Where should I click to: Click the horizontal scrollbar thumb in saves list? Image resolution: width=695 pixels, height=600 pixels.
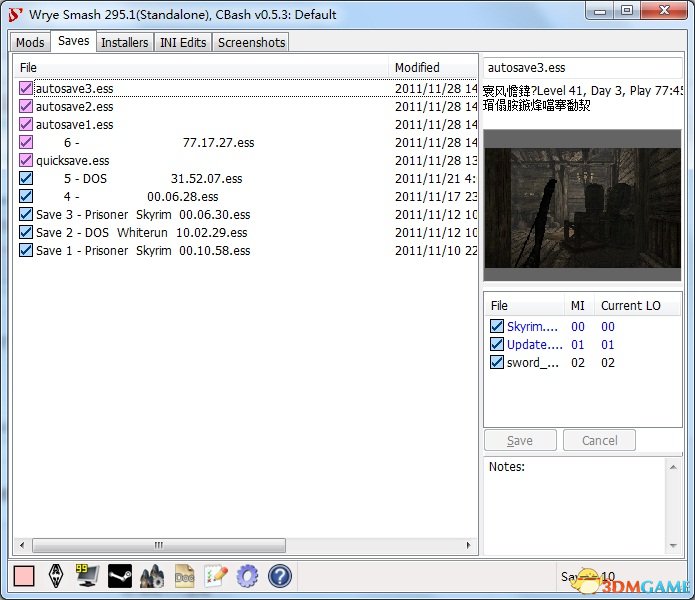click(x=159, y=545)
